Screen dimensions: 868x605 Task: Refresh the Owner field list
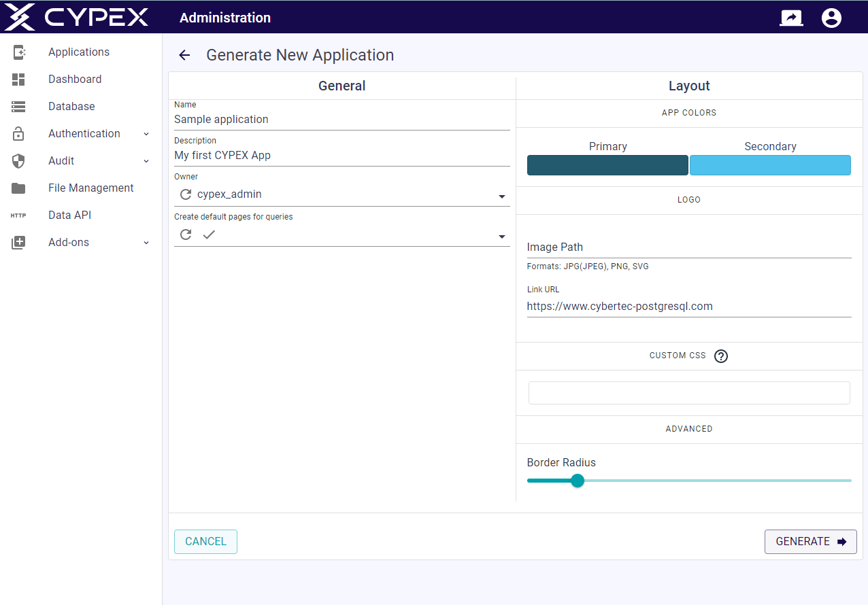pyautogui.click(x=186, y=194)
